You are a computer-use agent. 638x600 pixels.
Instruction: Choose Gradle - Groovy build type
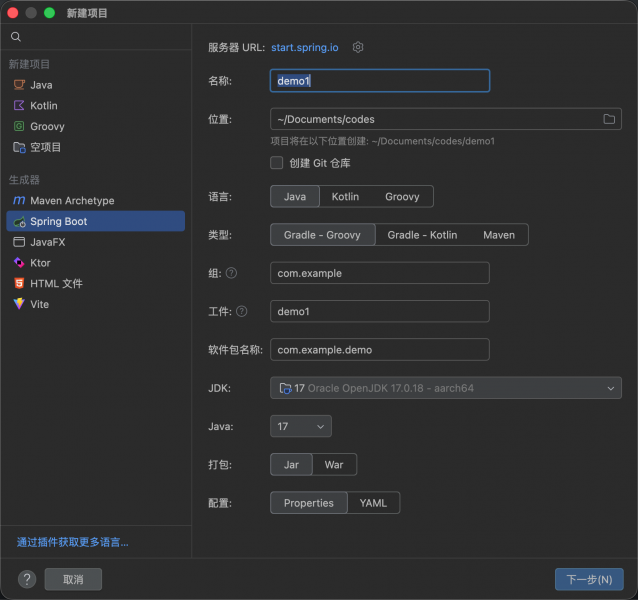322,235
